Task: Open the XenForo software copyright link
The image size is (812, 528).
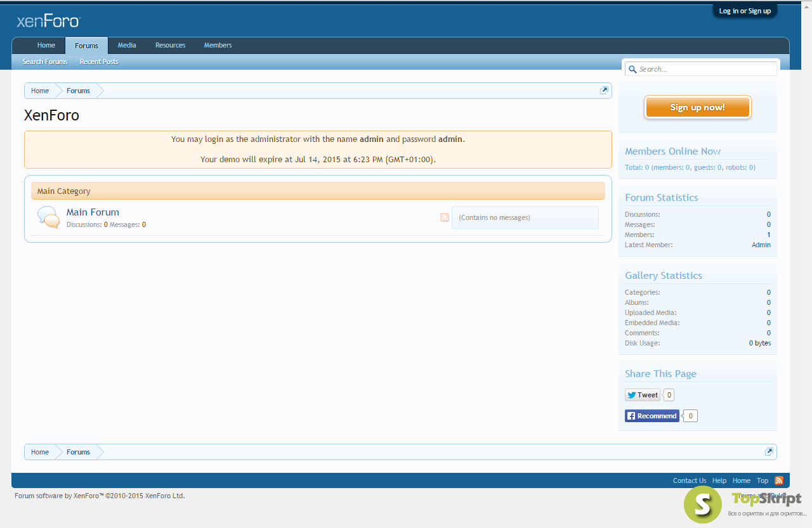Action: (x=100, y=496)
